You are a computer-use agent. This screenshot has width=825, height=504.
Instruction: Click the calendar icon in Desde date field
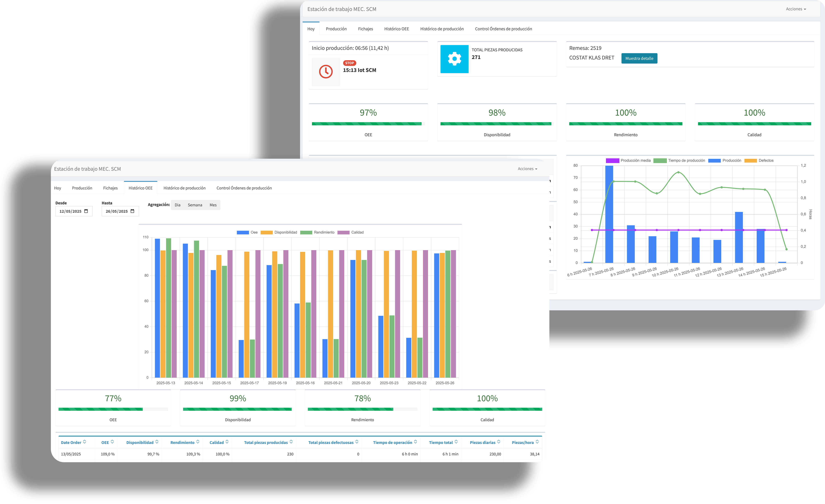point(86,211)
